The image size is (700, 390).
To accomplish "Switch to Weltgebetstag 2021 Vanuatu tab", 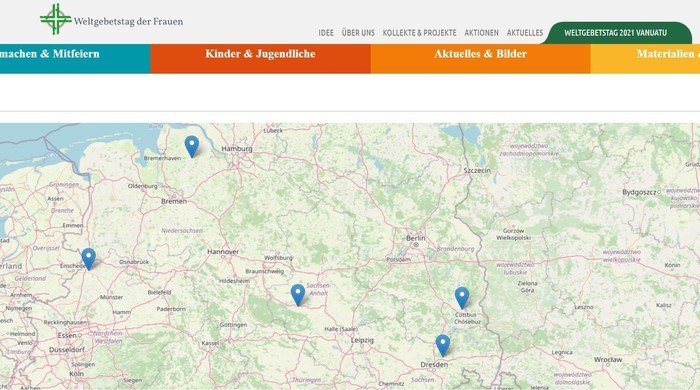I will (616, 33).
